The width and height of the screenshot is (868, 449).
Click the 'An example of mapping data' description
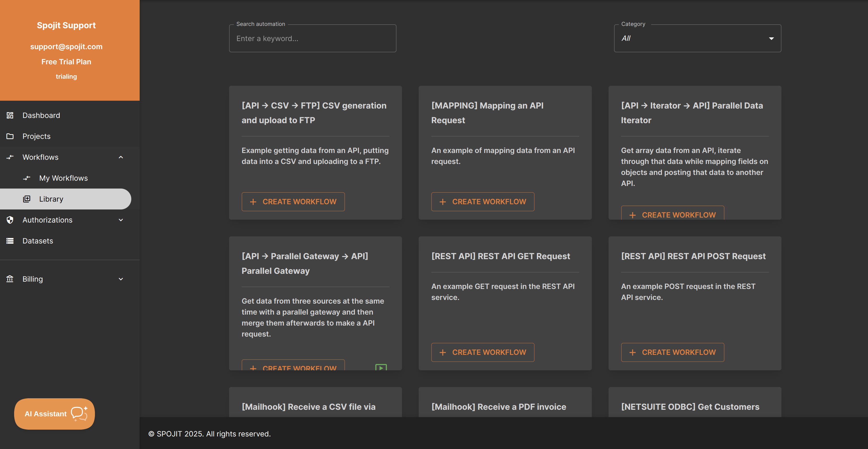[x=503, y=156]
